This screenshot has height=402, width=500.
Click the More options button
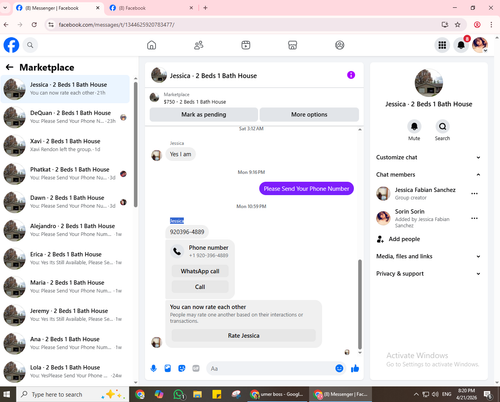pos(309,114)
